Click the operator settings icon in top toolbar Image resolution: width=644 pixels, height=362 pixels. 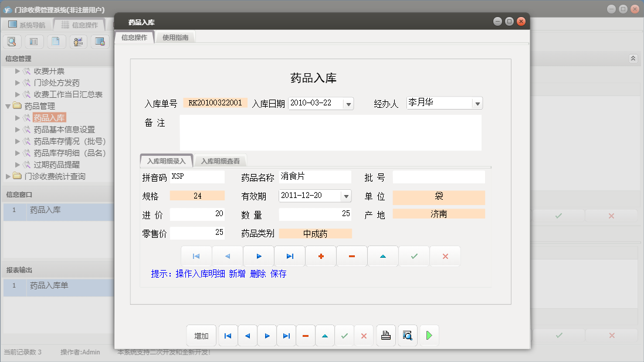(x=77, y=42)
